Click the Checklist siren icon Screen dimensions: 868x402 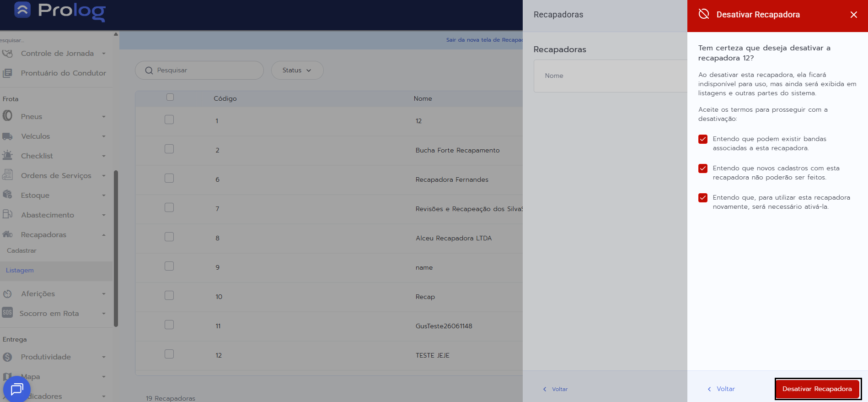coord(7,156)
